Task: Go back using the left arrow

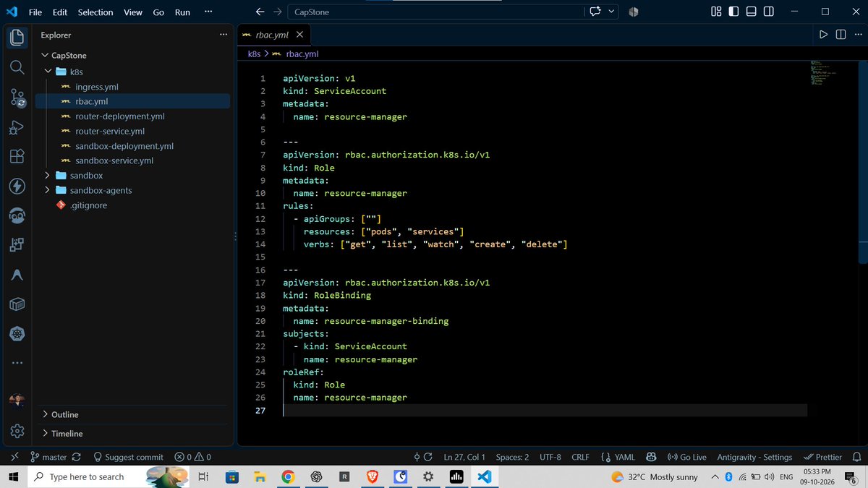Action: pyautogui.click(x=260, y=12)
